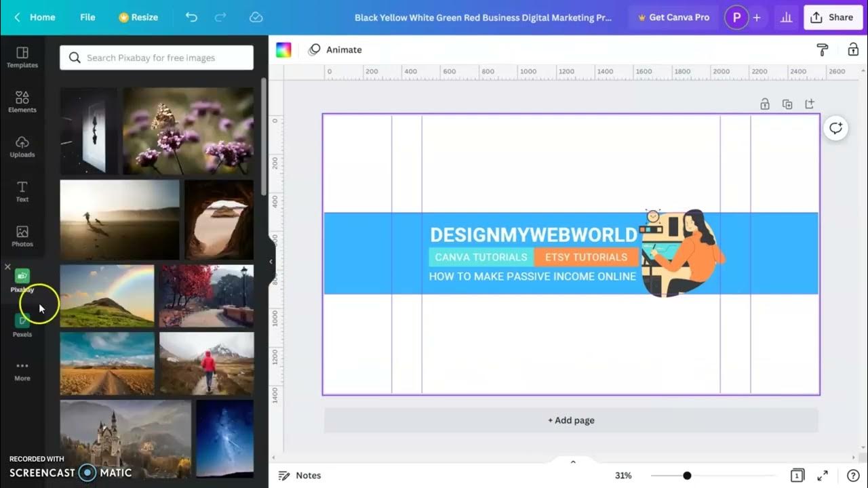
Task: Duplicate the page icon above canvas
Action: click(787, 104)
